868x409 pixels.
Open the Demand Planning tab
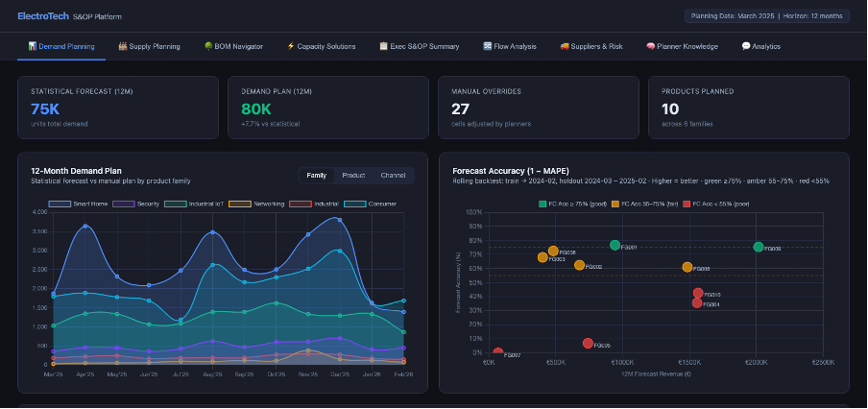tap(61, 46)
